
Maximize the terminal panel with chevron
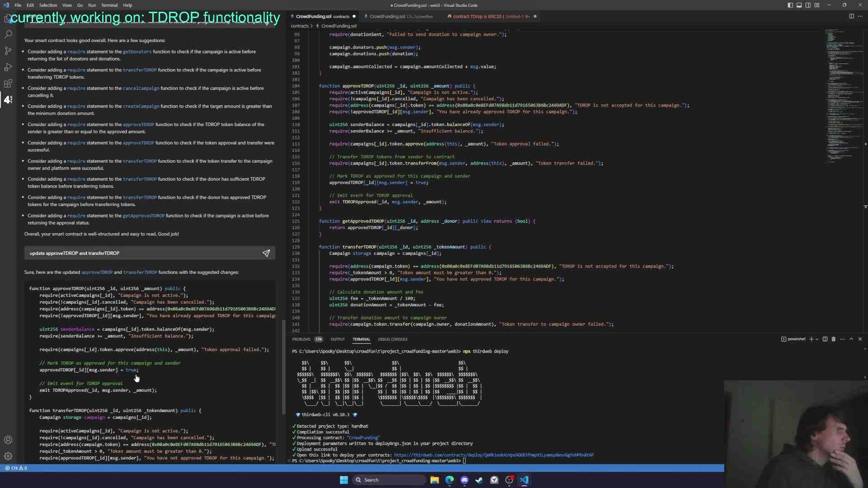[x=851, y=339]
